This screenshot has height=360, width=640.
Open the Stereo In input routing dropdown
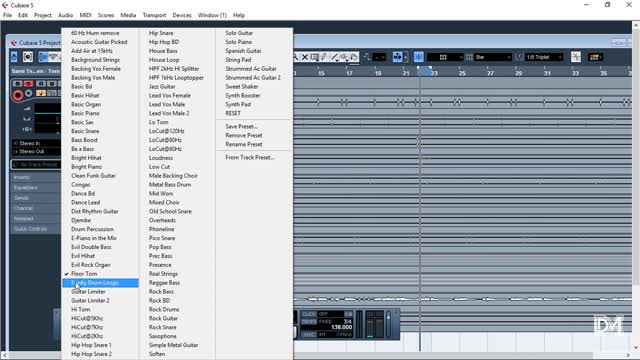click(36, 143)
